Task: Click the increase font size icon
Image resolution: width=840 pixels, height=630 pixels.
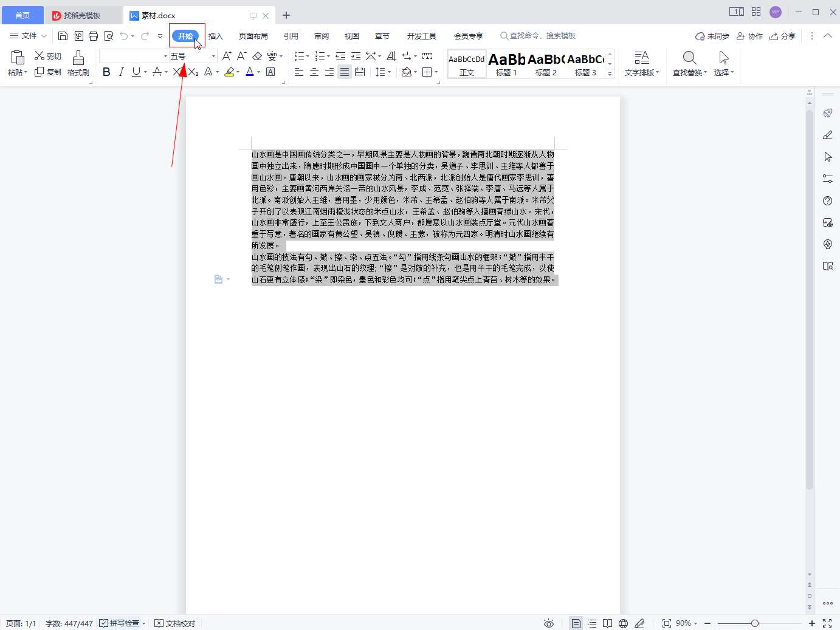Action: pyautogui.click(x=227, y=56)
